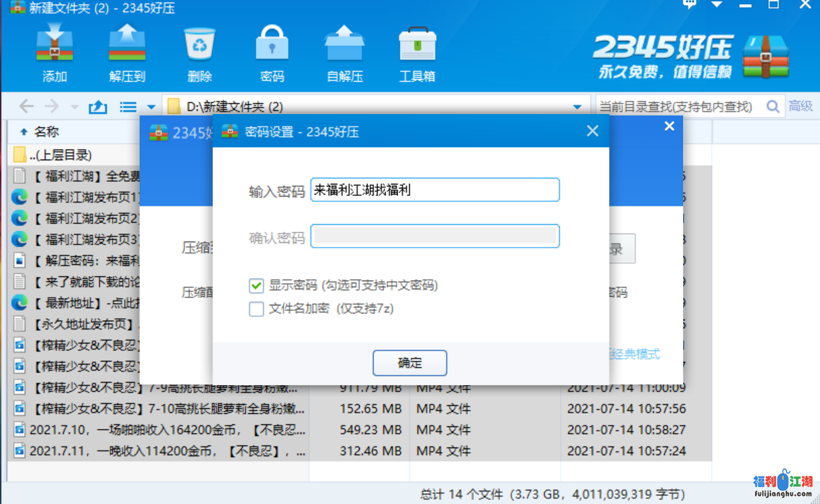Image resolution: width=820 pixels, height=504 pixels.
Task: Open the title bar main menu dropdown
Action: pos(717,5)
